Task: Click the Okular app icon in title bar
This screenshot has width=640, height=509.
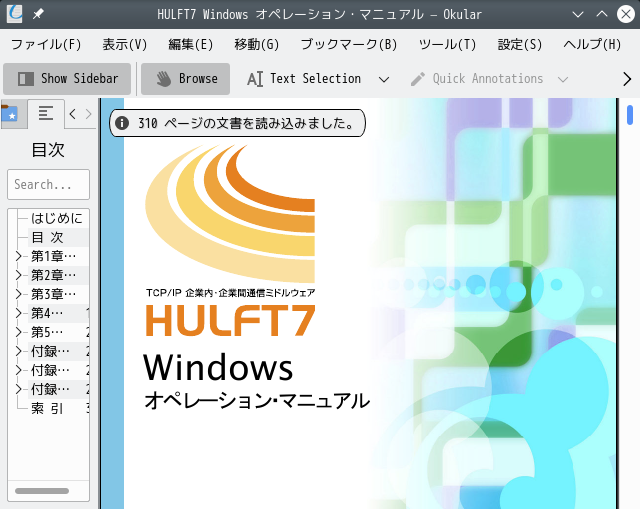Action: (15, 14)
